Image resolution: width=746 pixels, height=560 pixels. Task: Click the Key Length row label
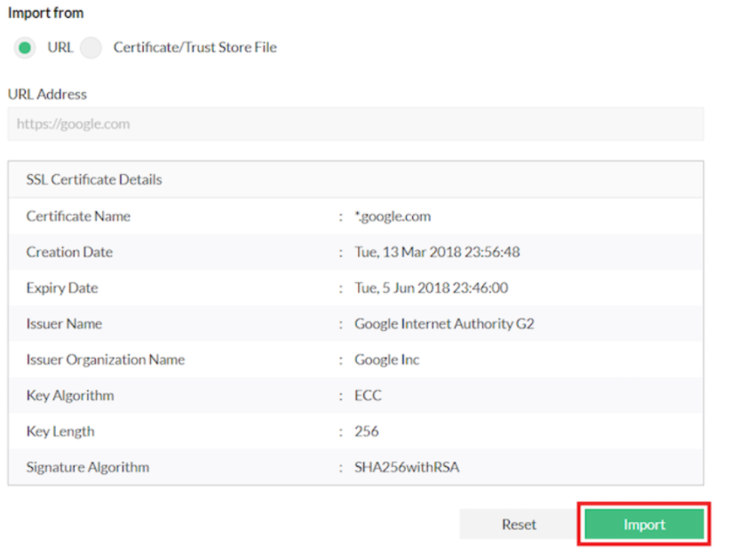(60, 431)
